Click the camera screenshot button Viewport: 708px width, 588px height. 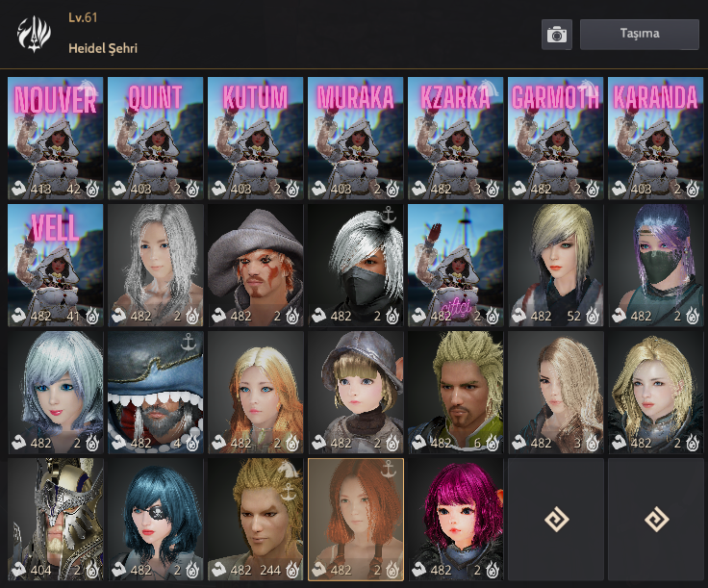click(557, 35)
